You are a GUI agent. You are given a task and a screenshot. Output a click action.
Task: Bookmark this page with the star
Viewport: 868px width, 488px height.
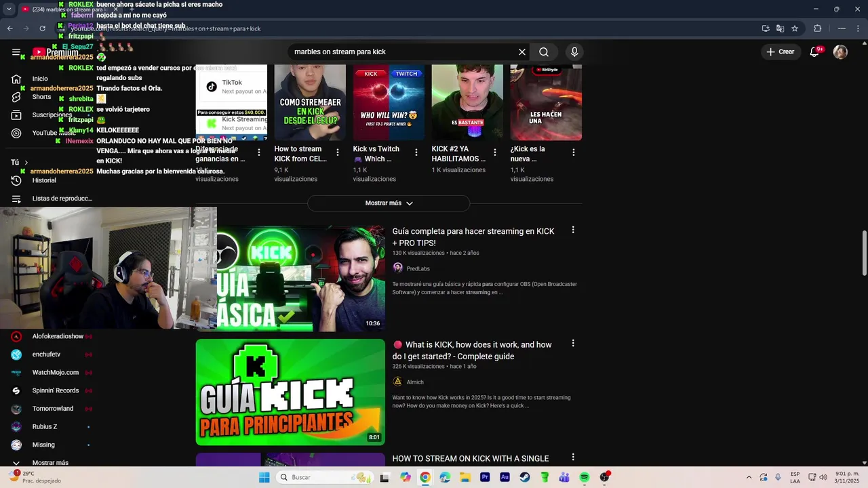tap(795, 28)
